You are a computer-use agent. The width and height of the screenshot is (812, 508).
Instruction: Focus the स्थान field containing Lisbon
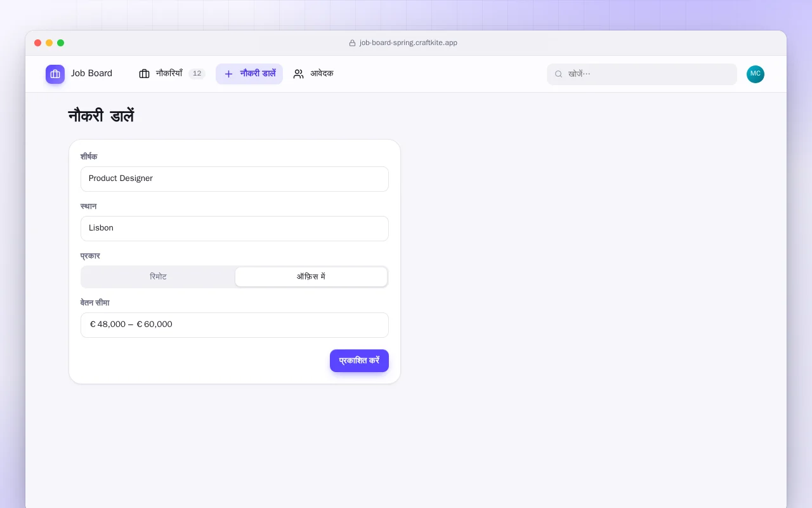[235, 229]
